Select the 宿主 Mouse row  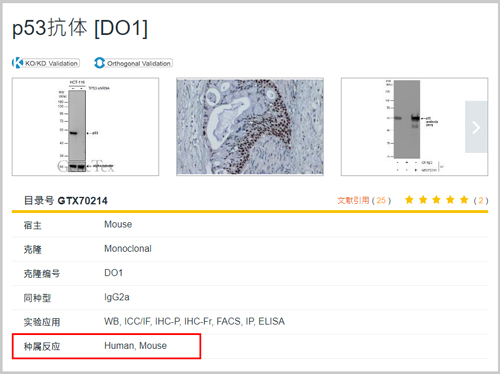[250, 225]
